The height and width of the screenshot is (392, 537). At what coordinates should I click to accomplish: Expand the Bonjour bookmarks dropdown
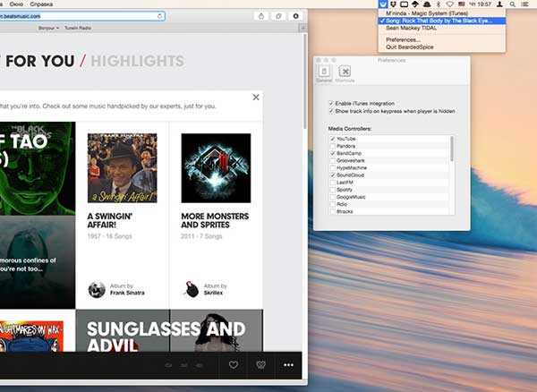[x=48, y=28]
